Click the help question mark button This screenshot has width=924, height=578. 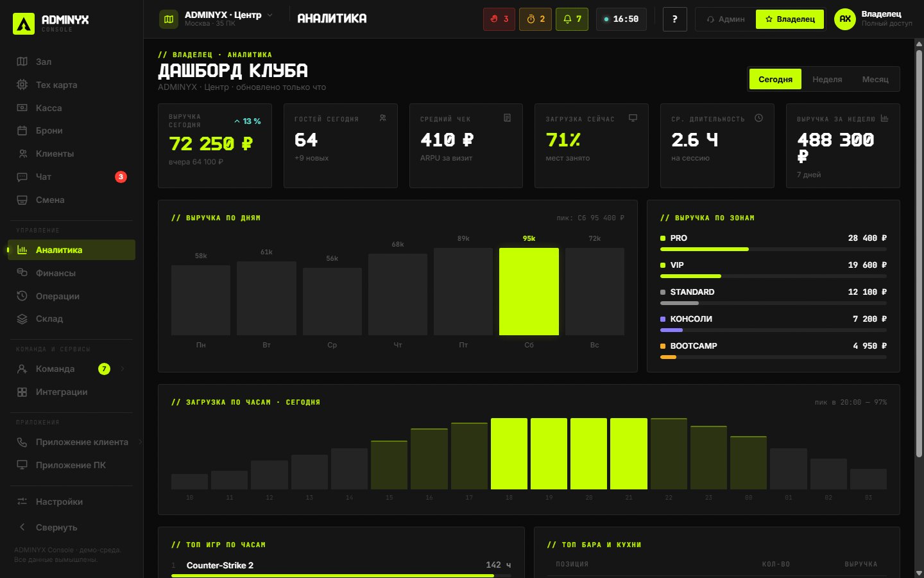674,19
